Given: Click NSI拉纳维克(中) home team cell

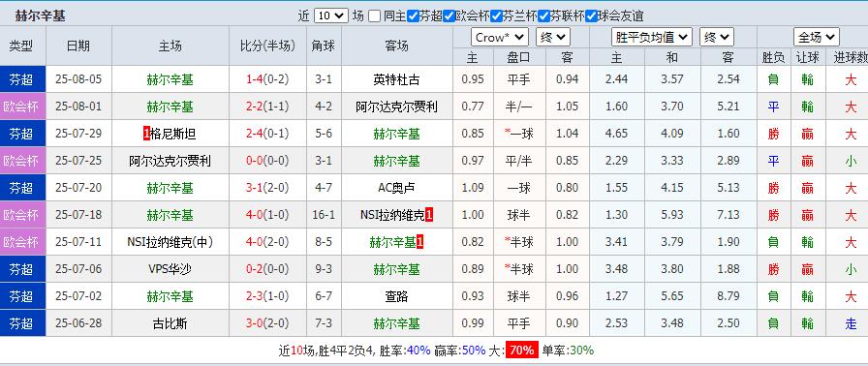Looking at the screenshot, I should tap(170, 242).
